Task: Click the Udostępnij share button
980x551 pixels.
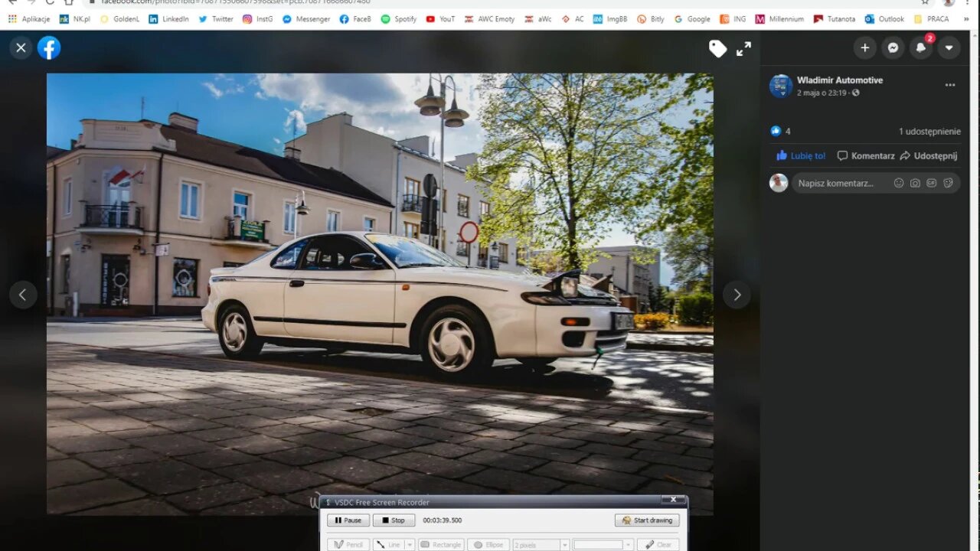Action: point(928,155)
